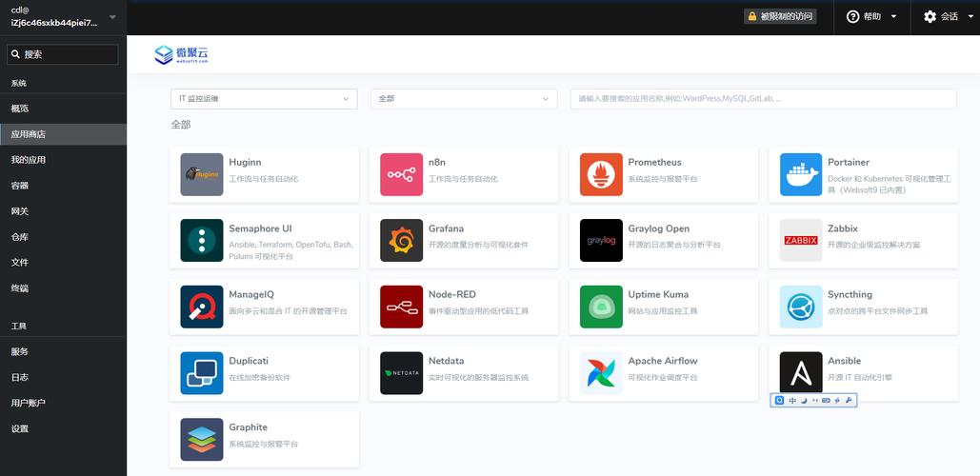Open the 全部 filter dropdown
Viewport: 980px width, 476px height.
click(463, 99)
